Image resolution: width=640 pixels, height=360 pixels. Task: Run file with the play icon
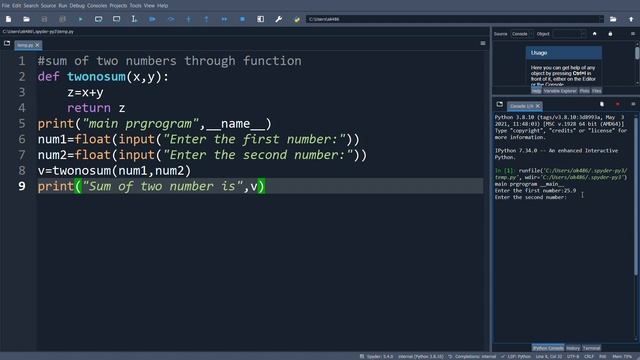click(80, 19)
